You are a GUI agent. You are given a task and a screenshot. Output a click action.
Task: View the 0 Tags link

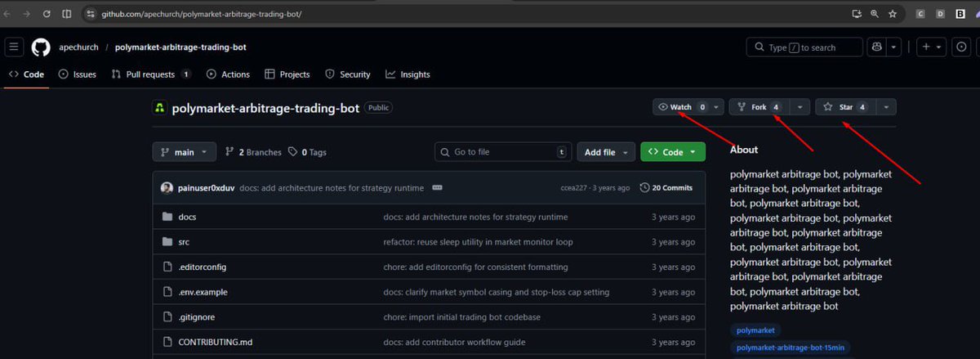308,152
